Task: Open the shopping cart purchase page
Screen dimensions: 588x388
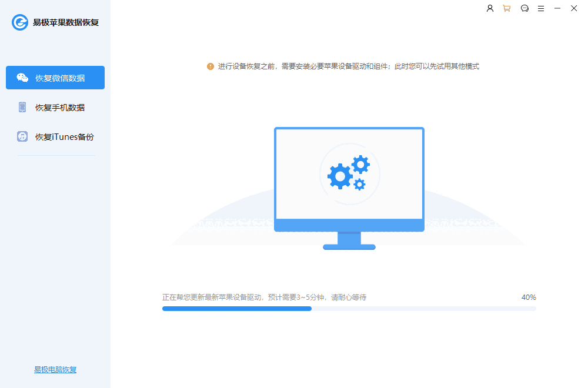Action: click(506, 8)
